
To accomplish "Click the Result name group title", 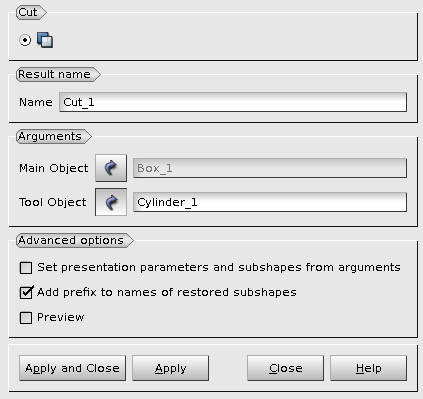I will tap(54, 74).
